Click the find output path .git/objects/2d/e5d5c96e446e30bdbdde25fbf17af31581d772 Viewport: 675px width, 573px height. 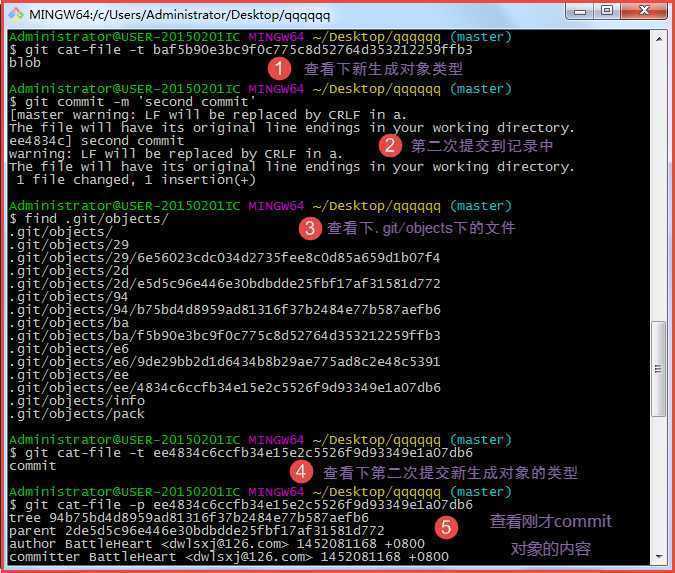(x=224, y=284)
